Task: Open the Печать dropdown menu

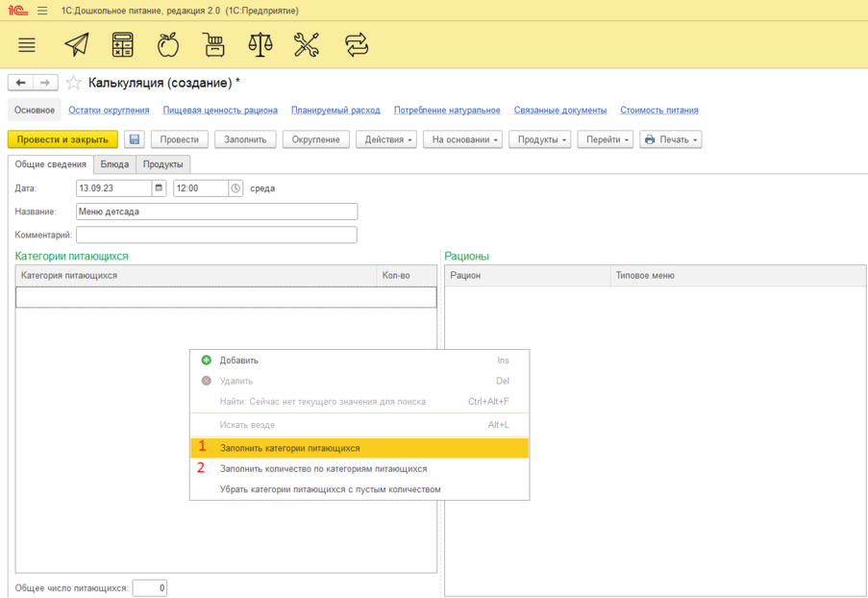Action: (x=670, y=139)
